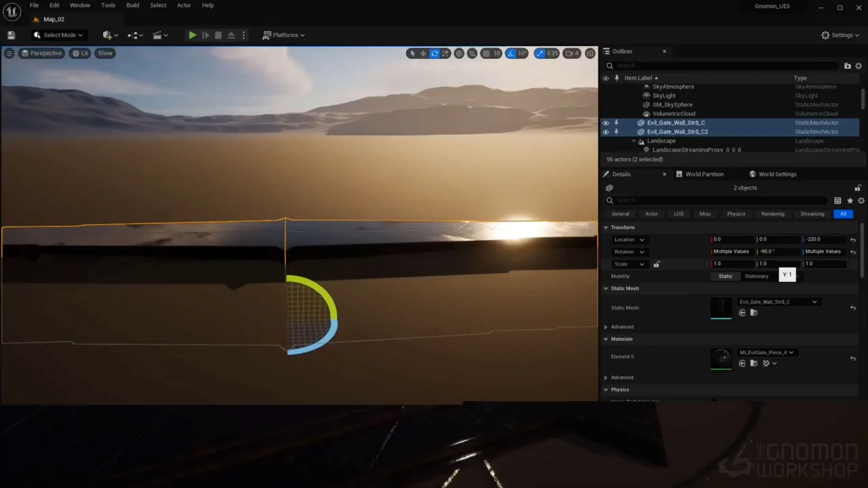Open the add content cube dropdown
The image size is (868, 488).
pyautogui.click(x=110, y=35)
